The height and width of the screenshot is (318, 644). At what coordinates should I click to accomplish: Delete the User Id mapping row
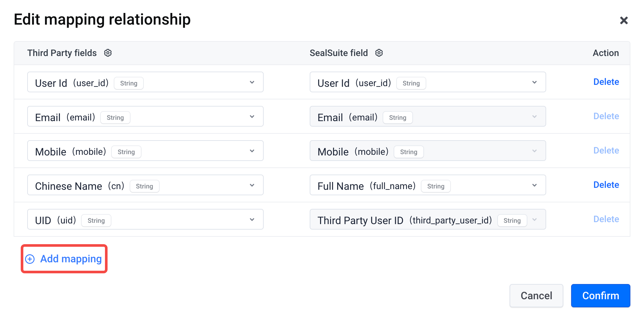[606, 82]
